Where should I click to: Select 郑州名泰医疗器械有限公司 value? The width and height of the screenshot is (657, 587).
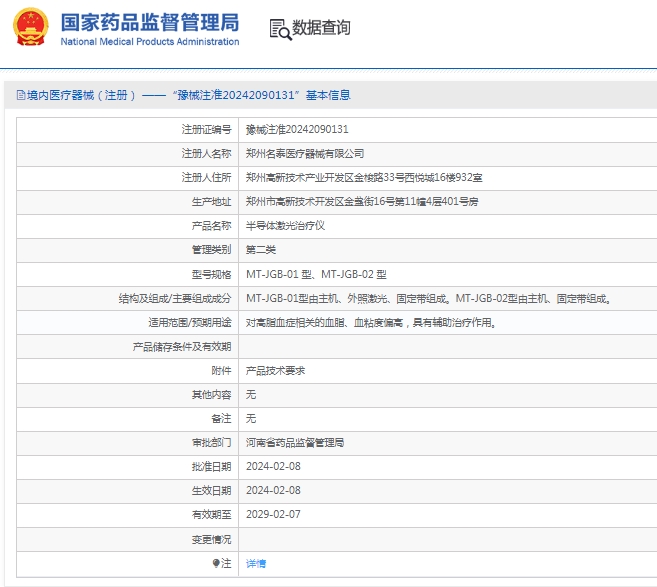click(x=305, y=154)
